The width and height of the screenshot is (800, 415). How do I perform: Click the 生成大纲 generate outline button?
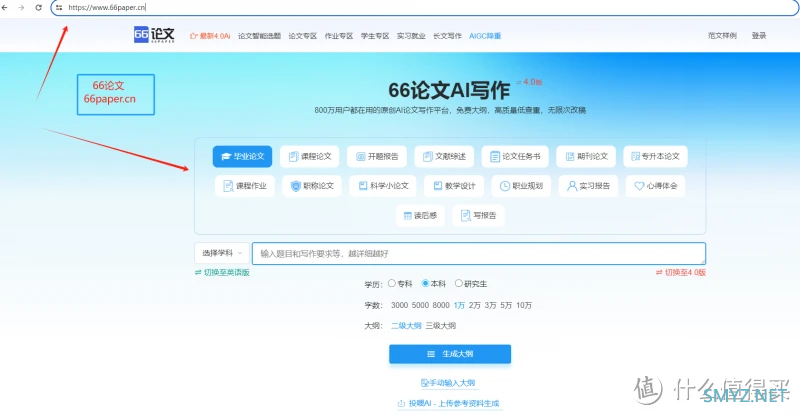[449, 354]
